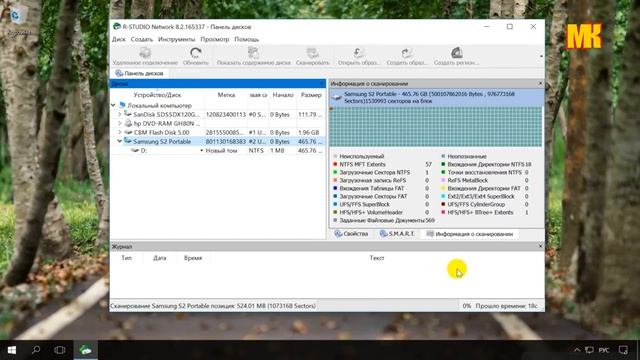Click the Размер column header

point(311,95)
